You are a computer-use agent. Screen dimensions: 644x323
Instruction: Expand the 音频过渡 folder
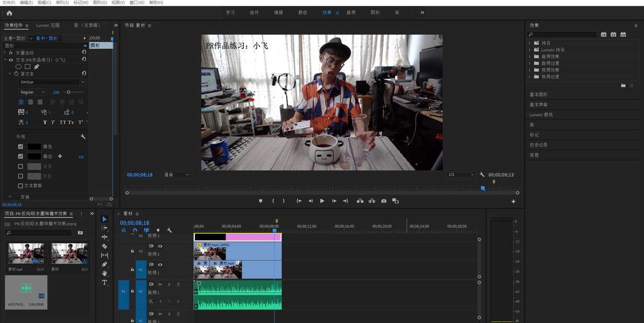pos(530,63)
